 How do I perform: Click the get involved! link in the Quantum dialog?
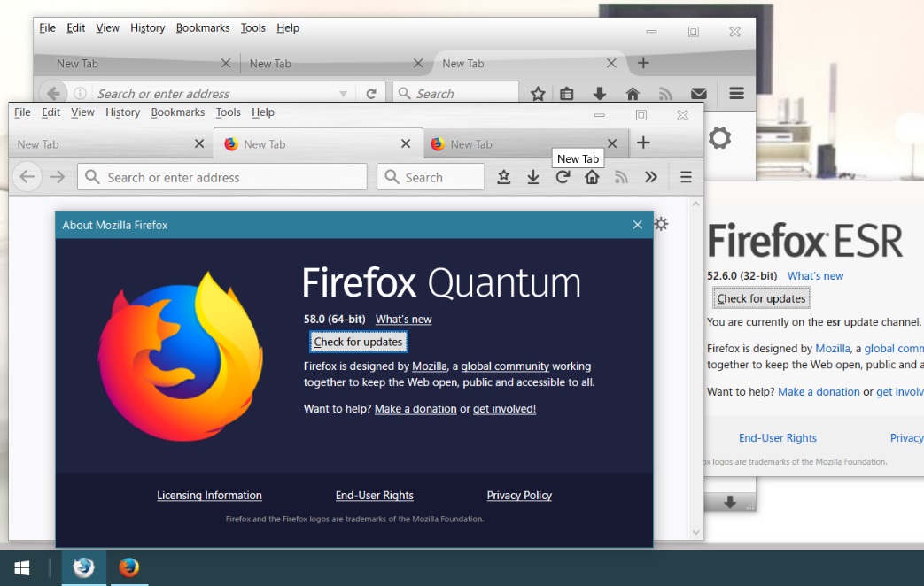(504, 409)
